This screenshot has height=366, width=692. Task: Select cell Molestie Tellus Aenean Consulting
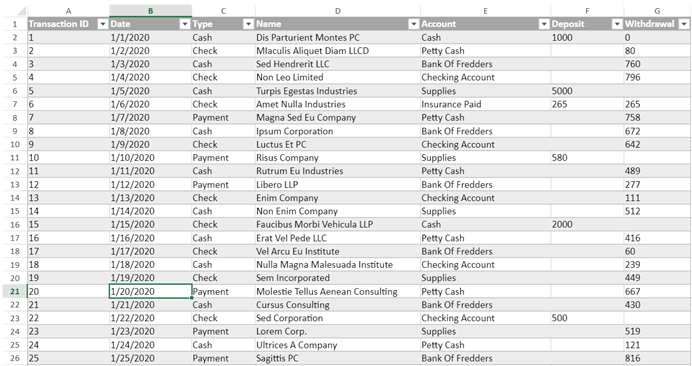[338, 291]
